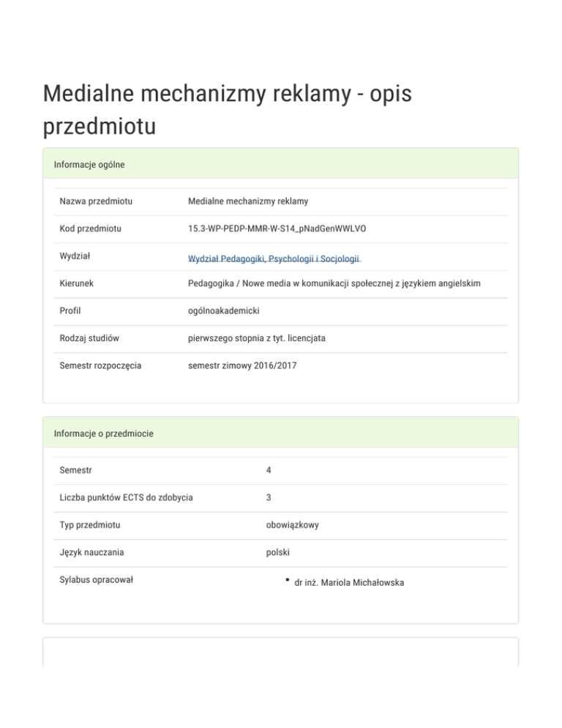Click the "Język nauczania" row label
562x728 pixels.
tap(91, 552)
